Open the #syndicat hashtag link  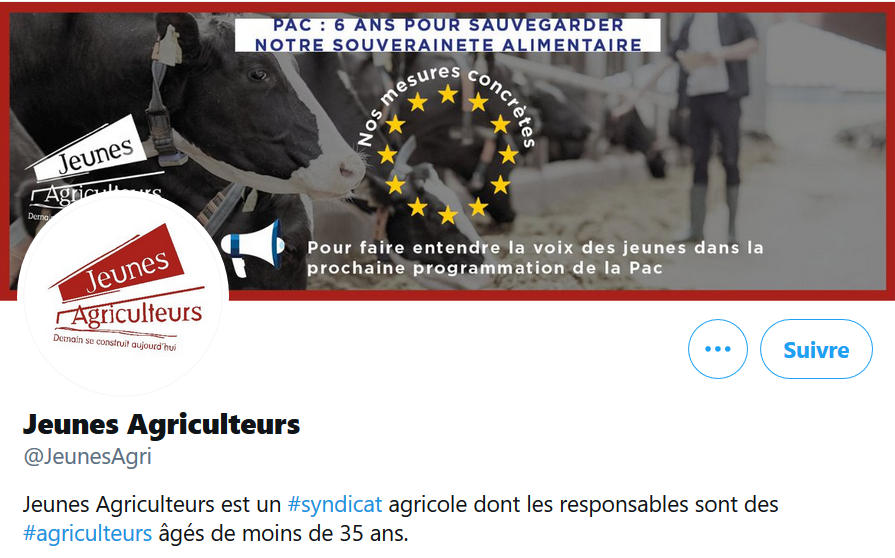click(334, 504)
